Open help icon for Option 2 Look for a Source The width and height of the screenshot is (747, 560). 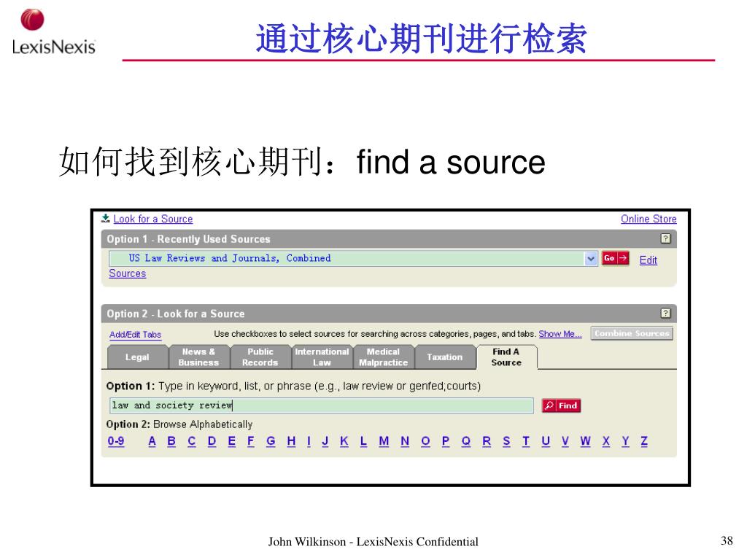pos(665,314)
